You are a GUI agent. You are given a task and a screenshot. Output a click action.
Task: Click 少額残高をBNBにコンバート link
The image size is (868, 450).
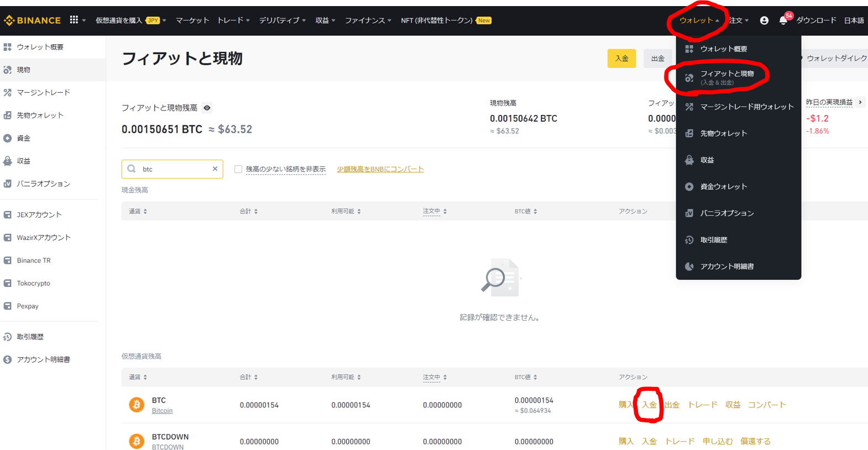click(380, 169)
